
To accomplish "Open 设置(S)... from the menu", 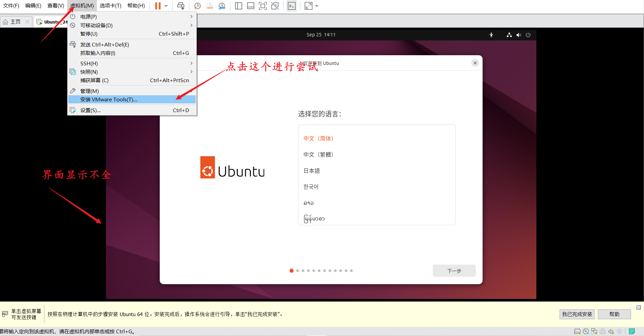I will pyautogui.click(x=132, y=110).
